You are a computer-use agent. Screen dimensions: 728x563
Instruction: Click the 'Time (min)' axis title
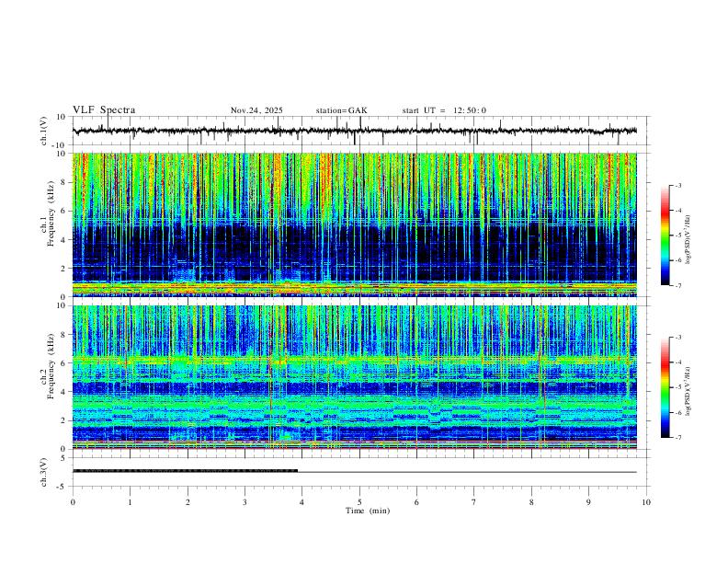click(x=368, y=511)
